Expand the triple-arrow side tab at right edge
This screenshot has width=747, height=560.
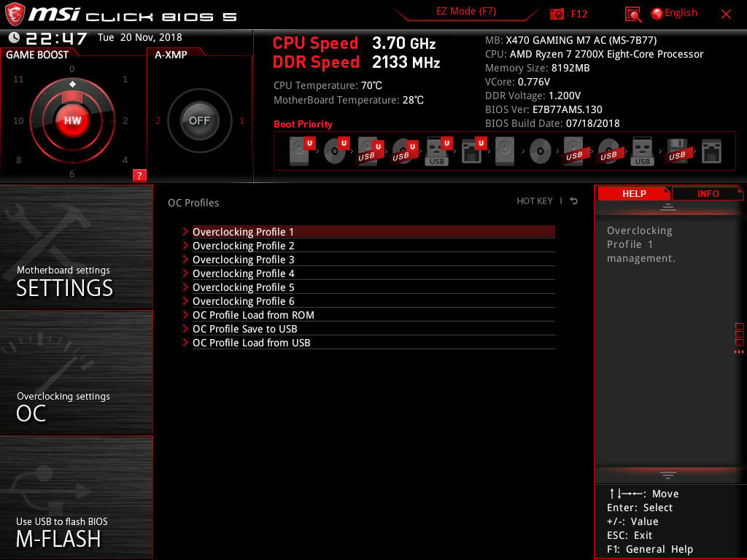coord(738,352)
